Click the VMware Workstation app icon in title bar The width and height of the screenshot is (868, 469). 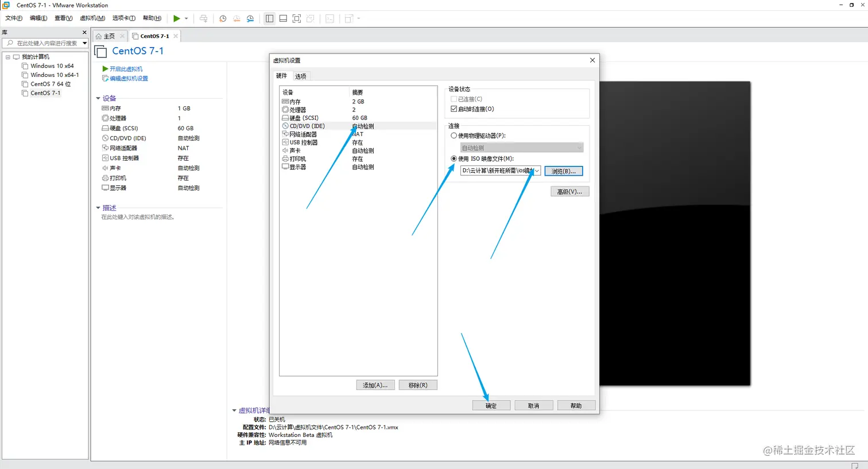[x=6, y=5]
